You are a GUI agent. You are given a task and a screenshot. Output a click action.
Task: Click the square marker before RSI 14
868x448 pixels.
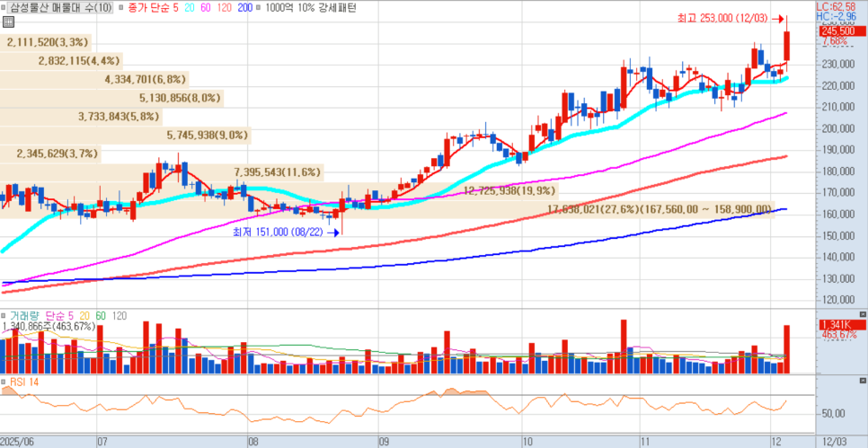pyautogui.click(x=4, y=382)
